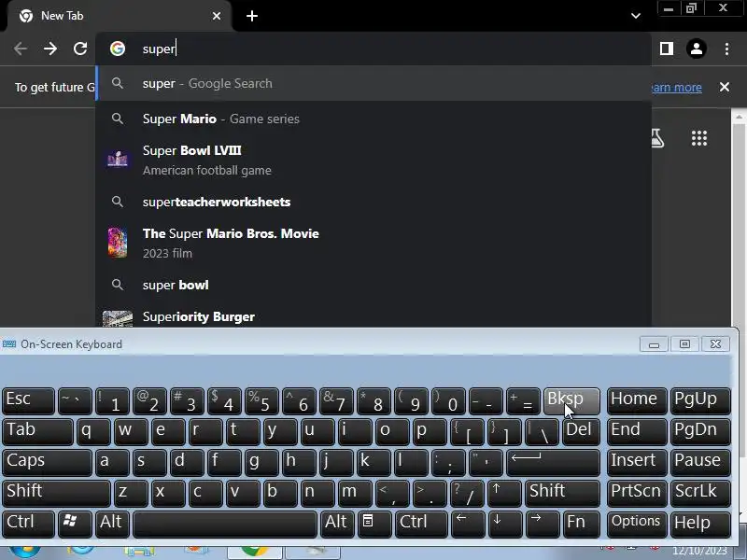Click the down arrow key
Image resolution: width=747 pixels, height=560 pixels.
point(504,525)
